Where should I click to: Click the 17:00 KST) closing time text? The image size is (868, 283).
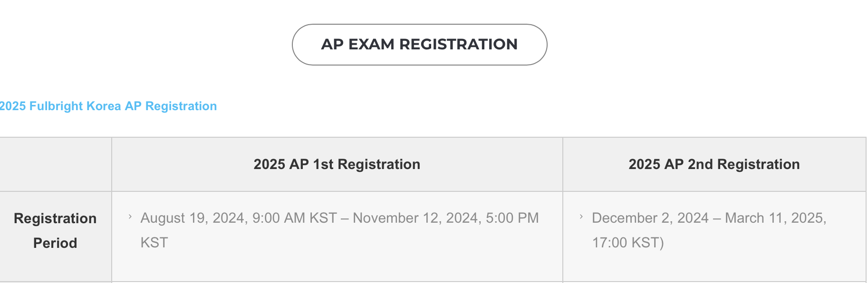pyautogui.click(x=627, y=243)
